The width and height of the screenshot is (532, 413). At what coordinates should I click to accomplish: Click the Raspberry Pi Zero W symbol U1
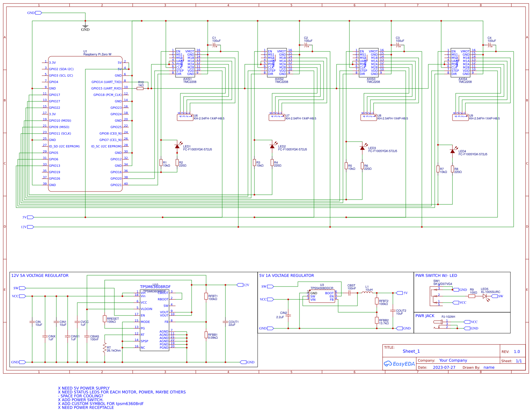point(85,122)
